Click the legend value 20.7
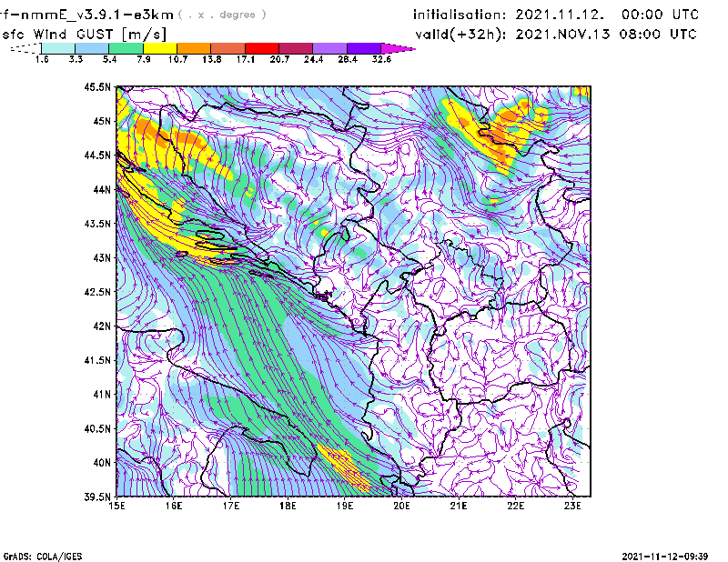The image size is (728, 562). [279, 59]
